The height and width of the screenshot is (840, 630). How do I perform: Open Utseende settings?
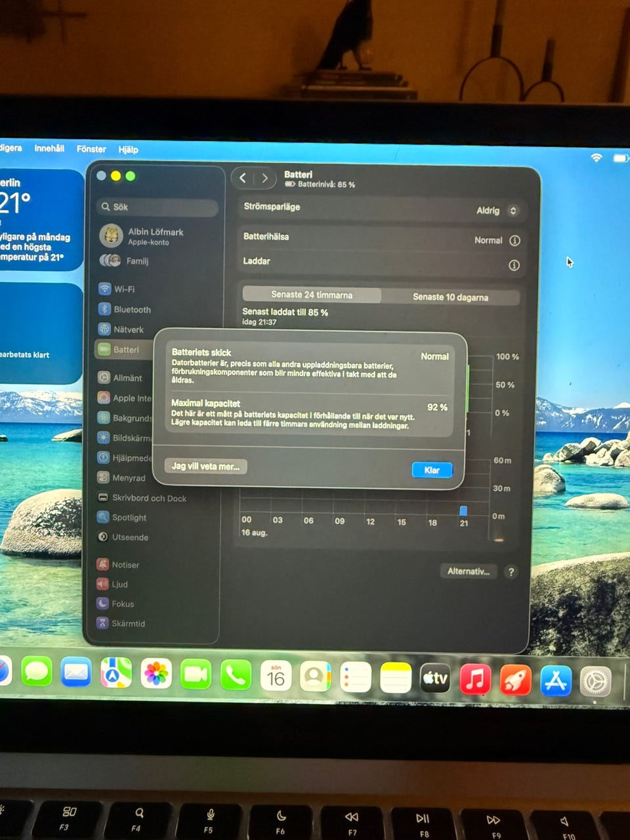click(123, 537)
